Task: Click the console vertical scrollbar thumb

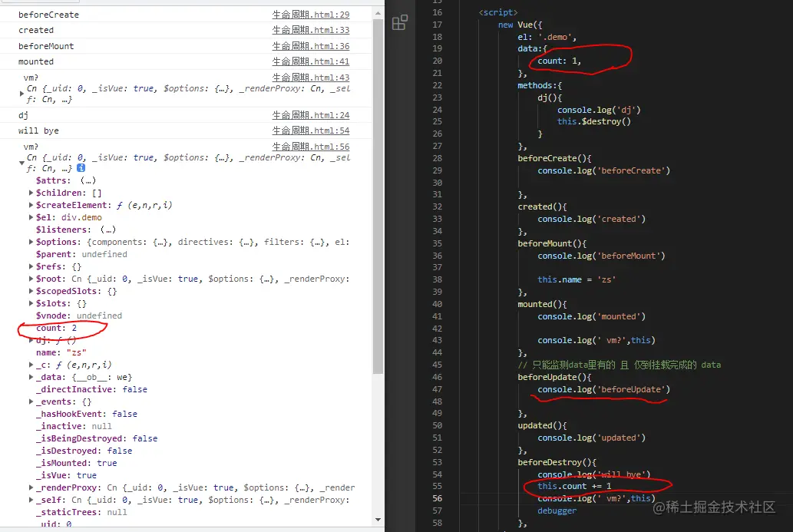Action: click(x=378, y=197)
